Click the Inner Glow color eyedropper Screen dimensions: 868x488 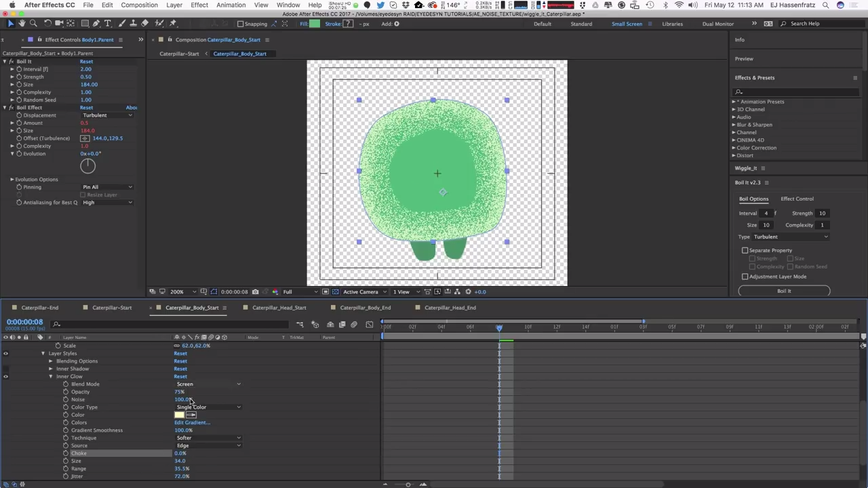(192, 415)
